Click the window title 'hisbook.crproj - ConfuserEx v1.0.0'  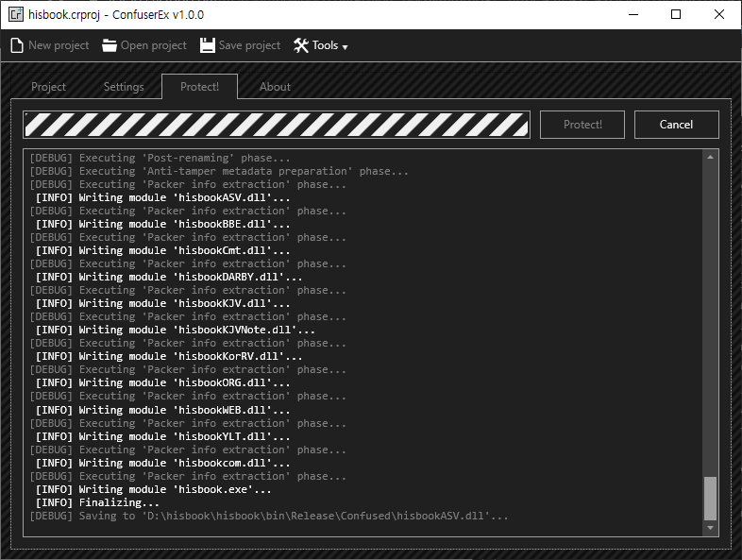pos(116,15)
